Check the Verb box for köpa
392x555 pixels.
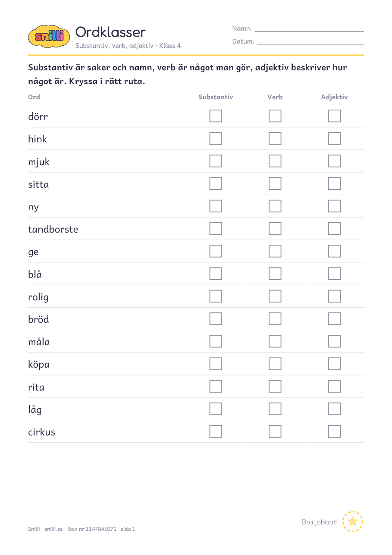click(x=275, y=364)
